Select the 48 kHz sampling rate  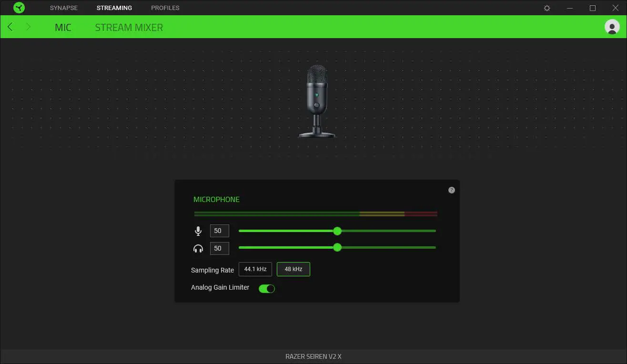click(293, 269)
